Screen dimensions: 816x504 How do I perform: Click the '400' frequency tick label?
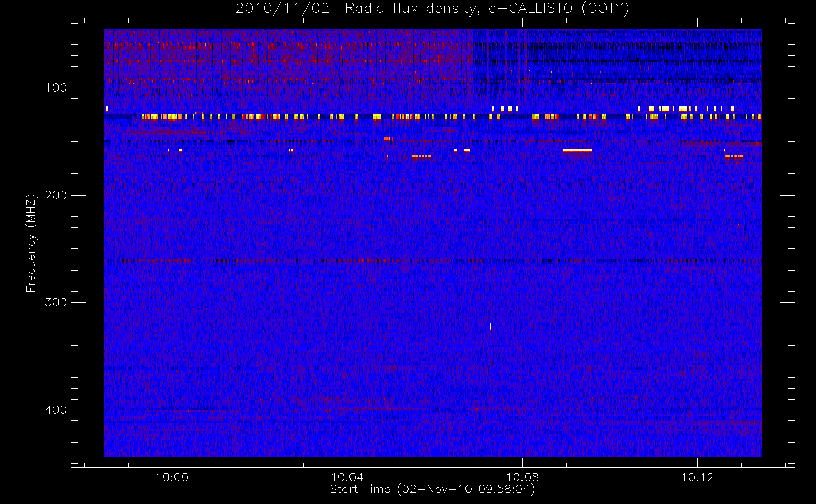tap(56, 410)
